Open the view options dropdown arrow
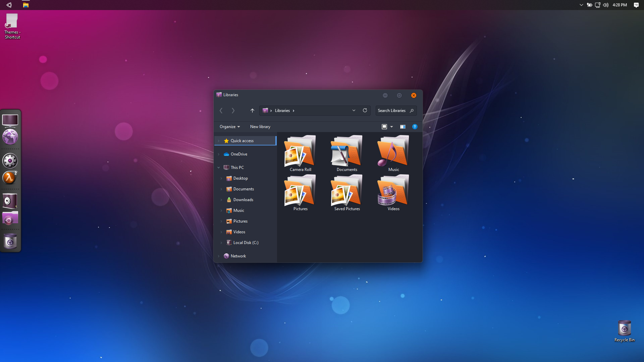Image resolution: width=644 pixels, height=362 pixels. pyautogui.click(x=391, y=127)
